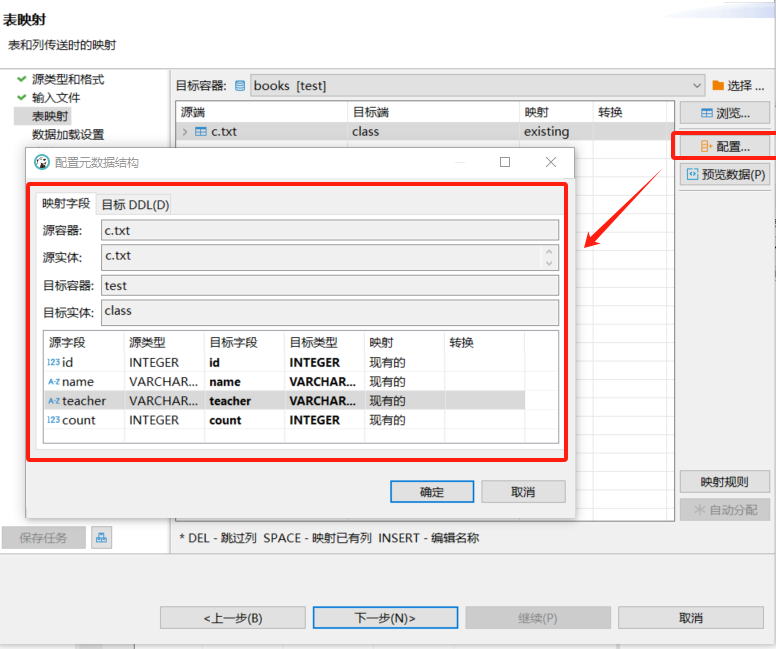
Task: Click the hierarchy icon beside Save Task
Action: (x=101, y=538)
